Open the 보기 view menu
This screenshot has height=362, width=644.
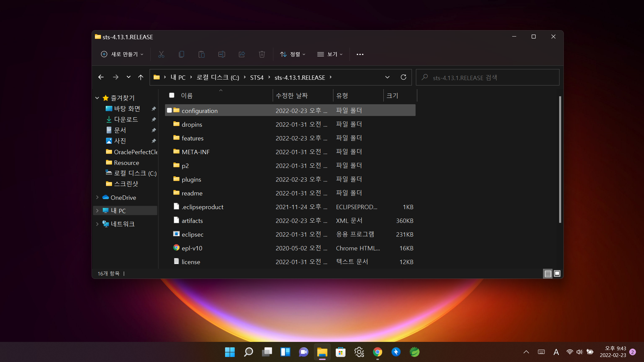330,54
